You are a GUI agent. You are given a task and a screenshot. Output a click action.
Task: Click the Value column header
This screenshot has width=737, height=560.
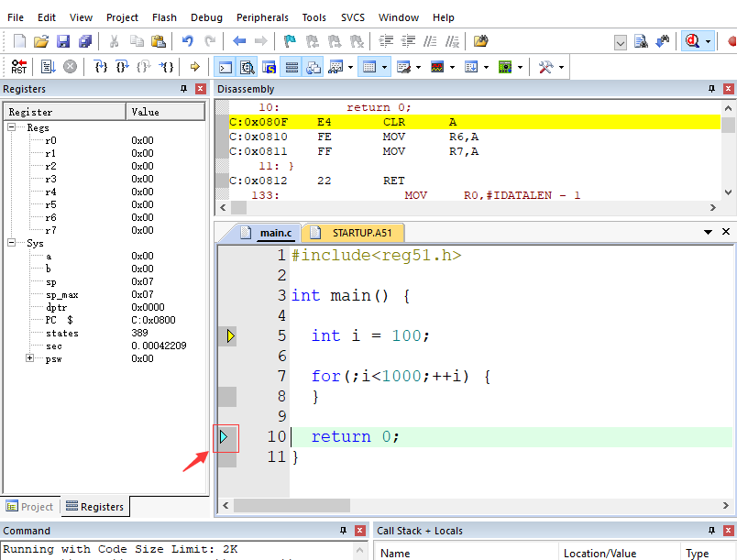point(165,112)
